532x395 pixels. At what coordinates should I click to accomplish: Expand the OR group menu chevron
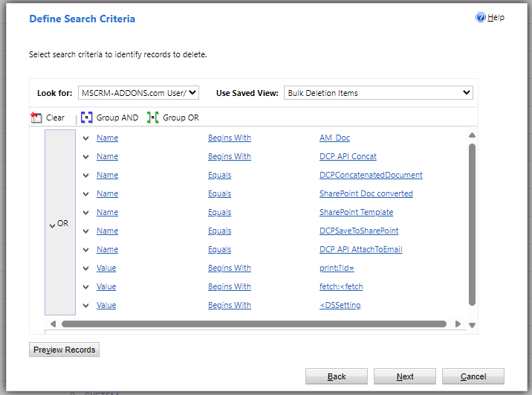pyautogui.click(x=52, y=225)
